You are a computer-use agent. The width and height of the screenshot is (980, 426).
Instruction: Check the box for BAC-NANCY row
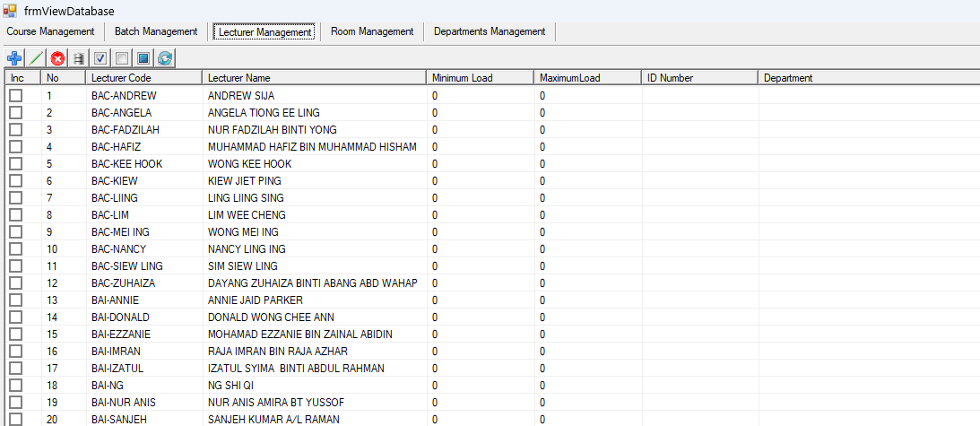(15, 249)
